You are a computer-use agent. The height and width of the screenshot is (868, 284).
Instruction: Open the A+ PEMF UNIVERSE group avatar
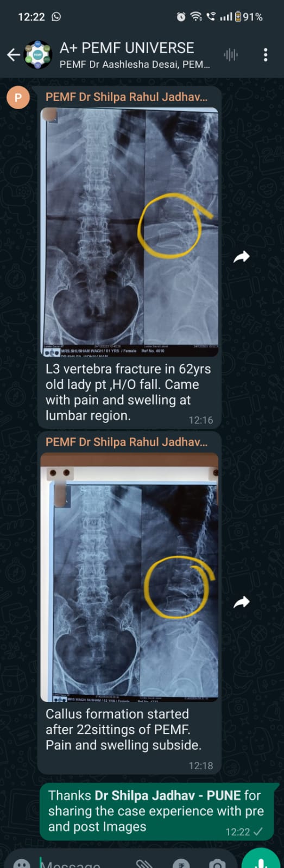coord(38,55)
